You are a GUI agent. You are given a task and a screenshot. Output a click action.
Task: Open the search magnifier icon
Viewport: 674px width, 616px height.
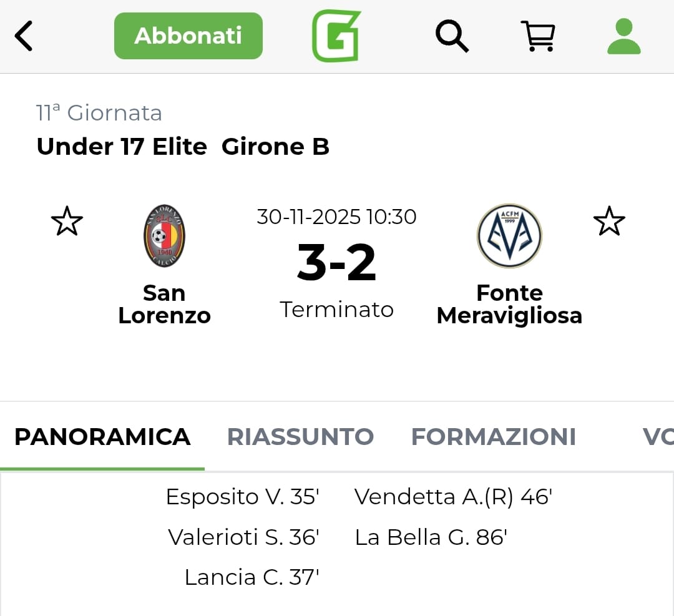click(x=452, y=36)
